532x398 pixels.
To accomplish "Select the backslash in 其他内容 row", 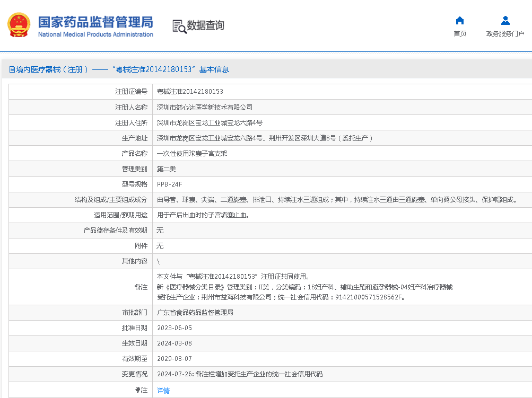I will [x=158, y=261].
